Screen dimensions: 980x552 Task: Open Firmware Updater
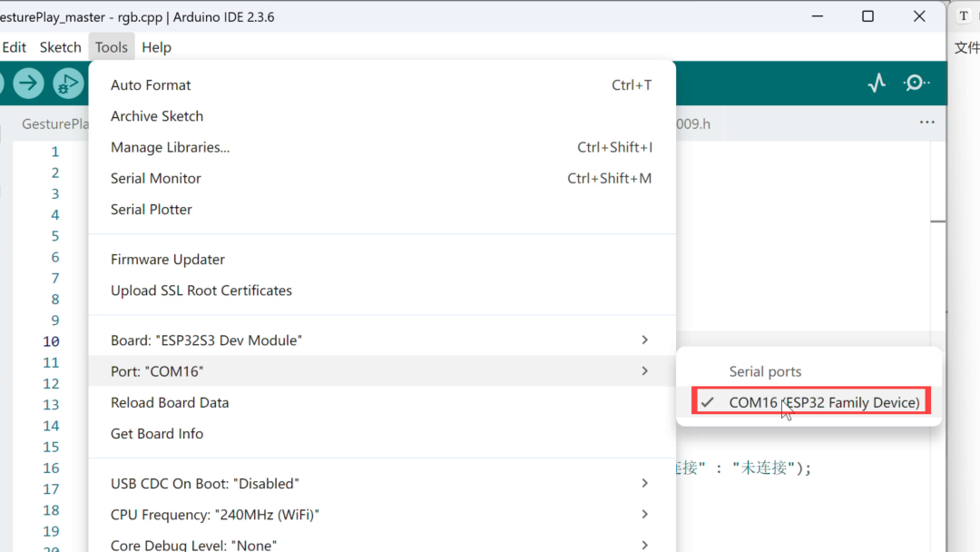(382, 260)
